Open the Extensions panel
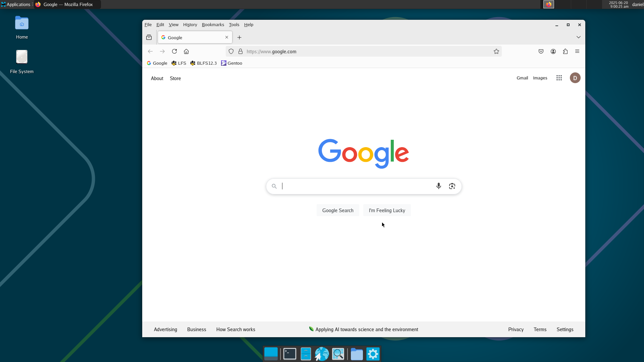 (565, 51)
